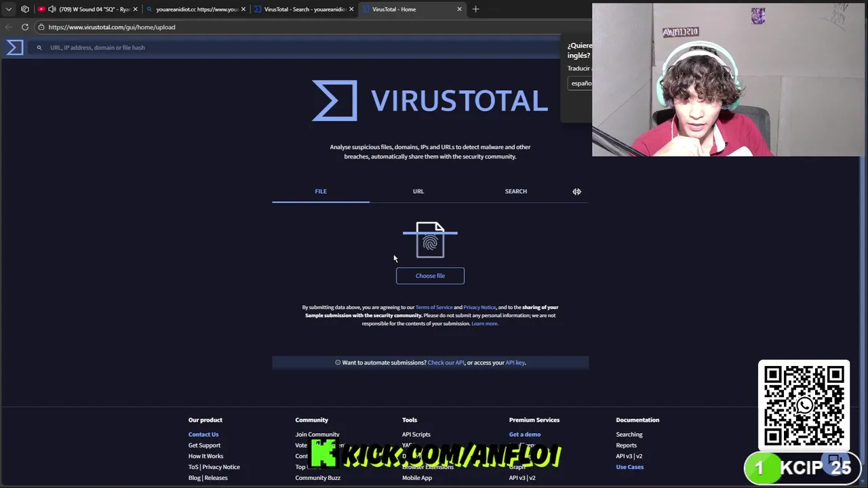Click the Use Cases documentation link
The image size is (868, 488).
click(630, 467)
